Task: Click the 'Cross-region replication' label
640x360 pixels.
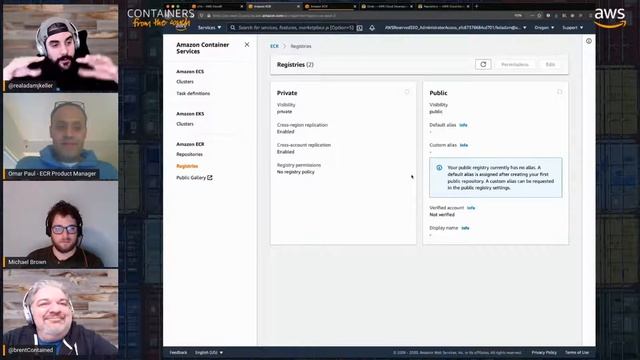Action: (x=302, y=125)
